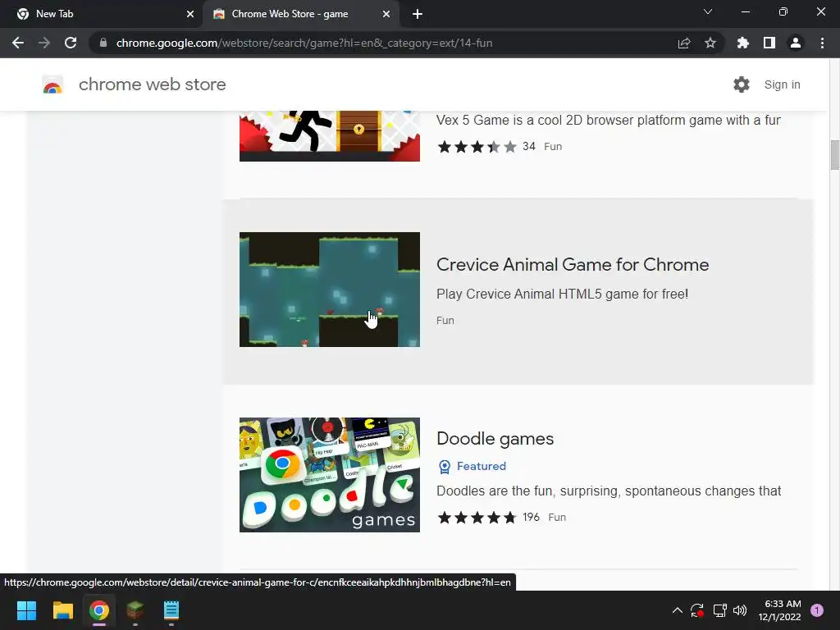
Task: Open Doodle games thumbnail
Action: pos(330,475)
